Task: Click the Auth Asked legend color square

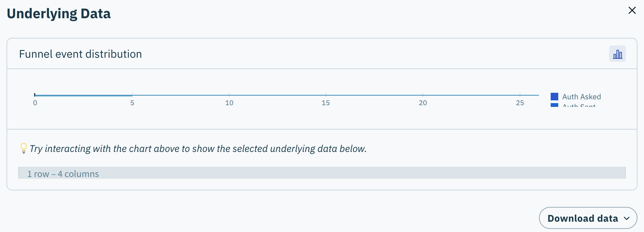Action: pos(554,97)
